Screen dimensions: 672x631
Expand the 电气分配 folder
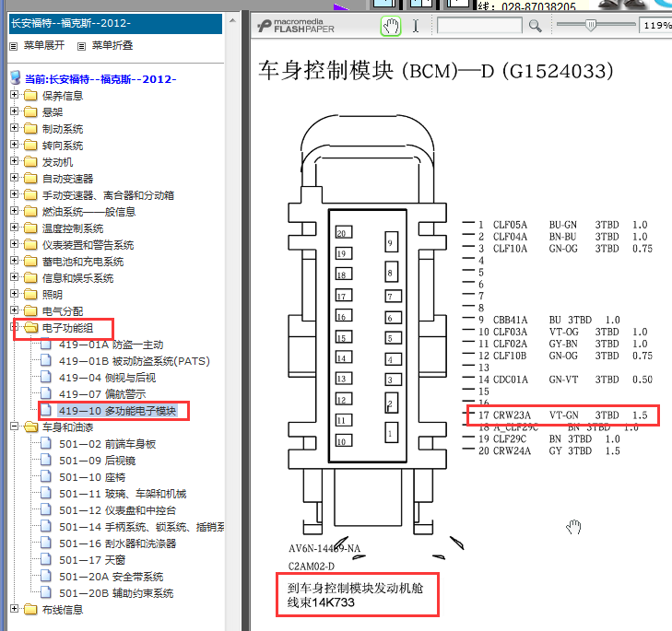14,310
